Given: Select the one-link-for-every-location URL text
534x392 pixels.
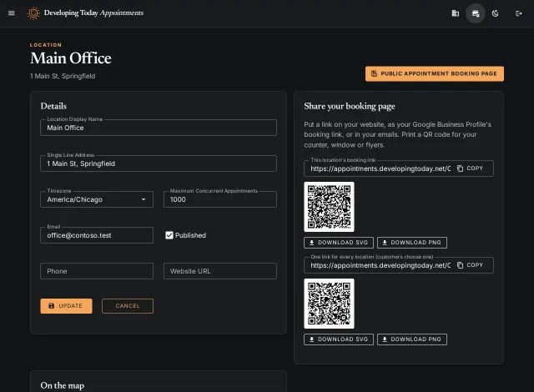Looking at the screenshot, I should pos(380,265).
